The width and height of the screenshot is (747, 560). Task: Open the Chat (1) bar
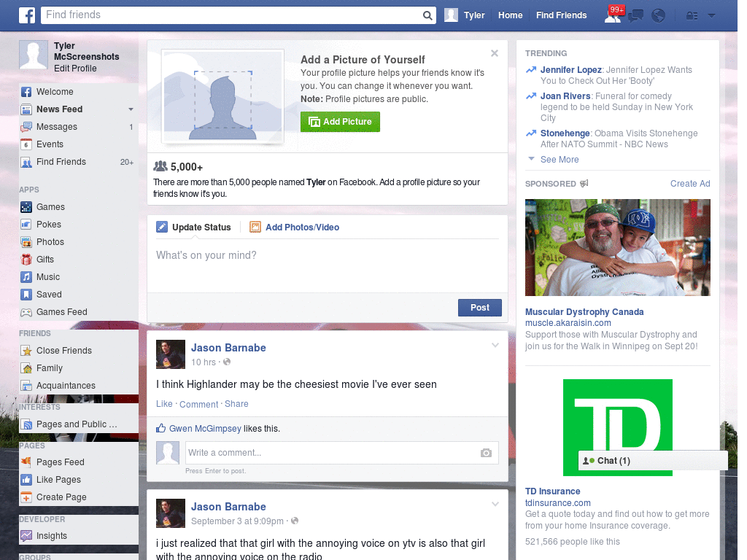653,461
